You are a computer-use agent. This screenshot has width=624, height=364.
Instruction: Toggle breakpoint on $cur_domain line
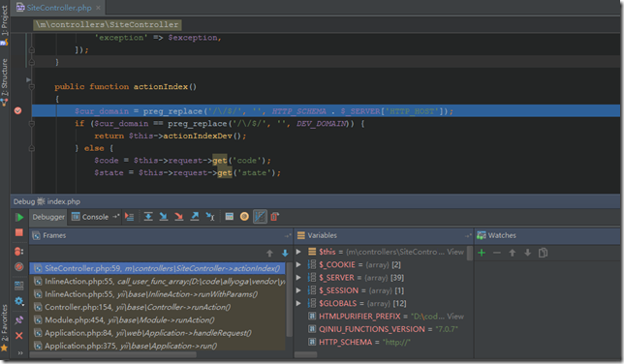click(x=17, y=110)
